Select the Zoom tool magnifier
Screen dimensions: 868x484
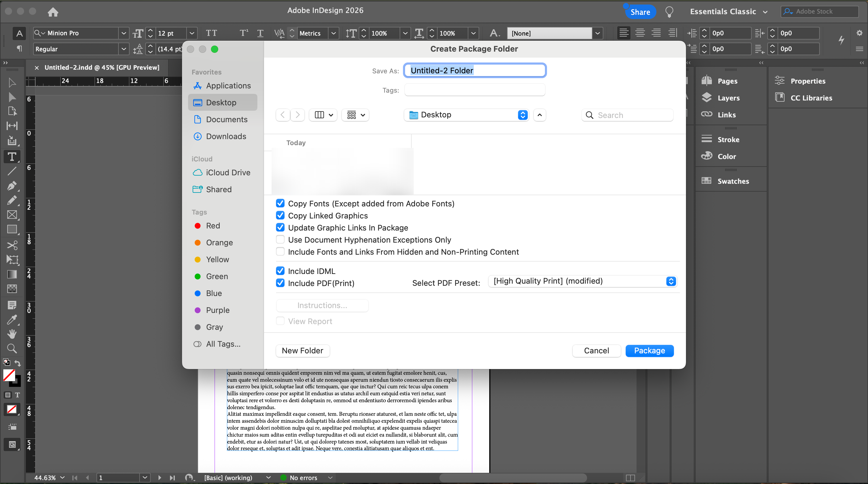click(12, 348)
